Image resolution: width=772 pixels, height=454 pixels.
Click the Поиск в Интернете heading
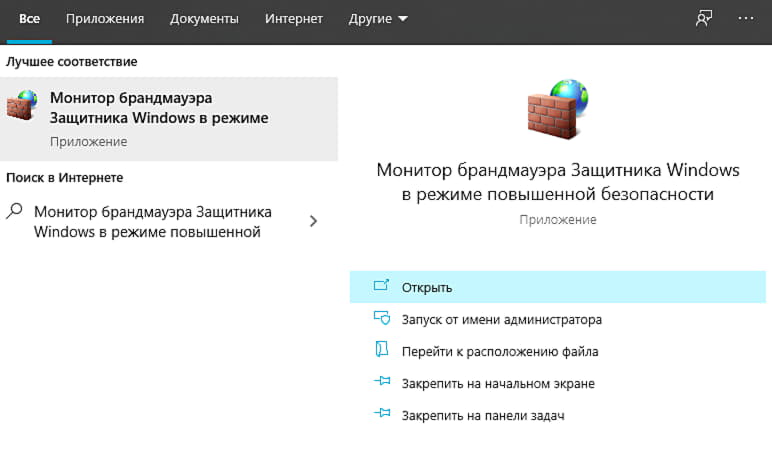coord(64,178)
